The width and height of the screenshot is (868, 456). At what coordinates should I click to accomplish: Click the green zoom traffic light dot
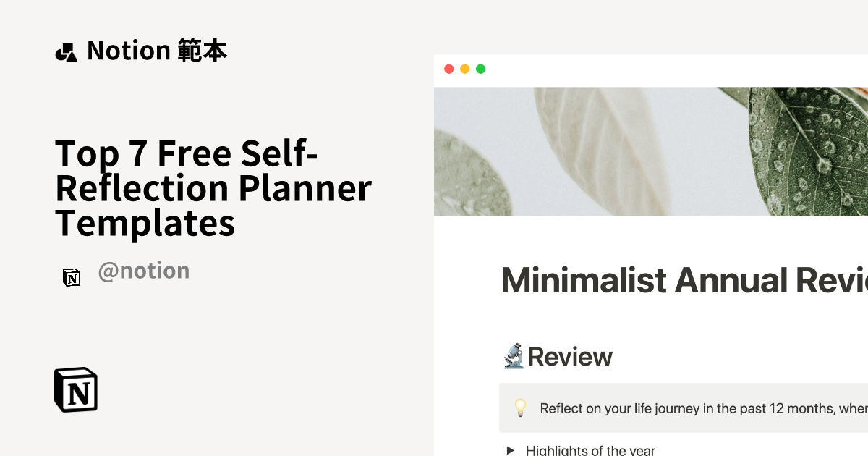[480, 69]
